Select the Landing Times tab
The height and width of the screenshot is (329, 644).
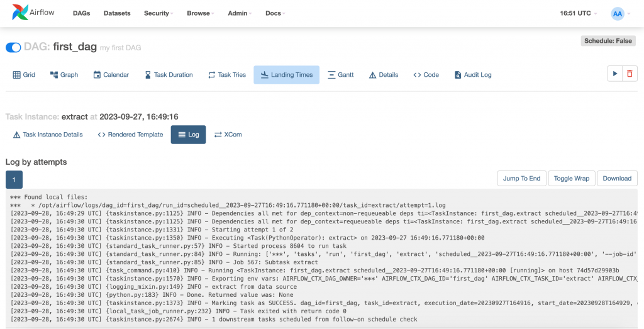click(286, 75)
